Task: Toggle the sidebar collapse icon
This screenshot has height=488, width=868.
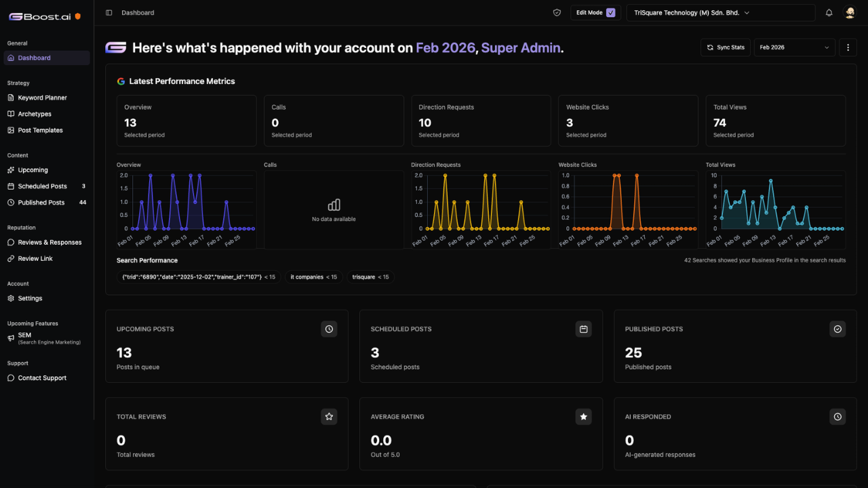Action: coord(109,13)
